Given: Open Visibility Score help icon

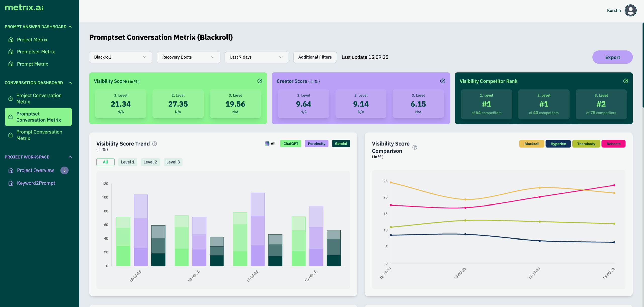Looking at the screenshot, I should click(x=260, y=81).
